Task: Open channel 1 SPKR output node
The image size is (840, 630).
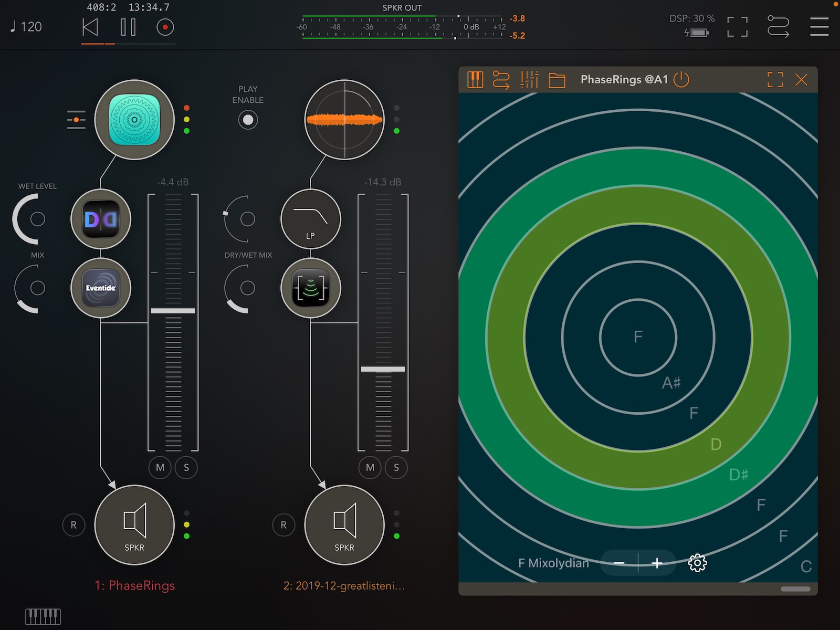Action: (134, 525)
